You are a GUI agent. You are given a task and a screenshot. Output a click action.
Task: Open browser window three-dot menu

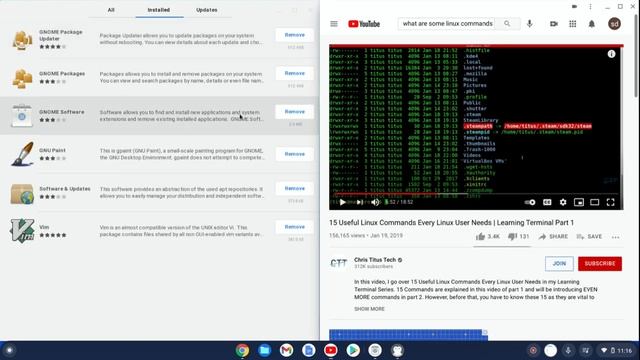(590, 7)
